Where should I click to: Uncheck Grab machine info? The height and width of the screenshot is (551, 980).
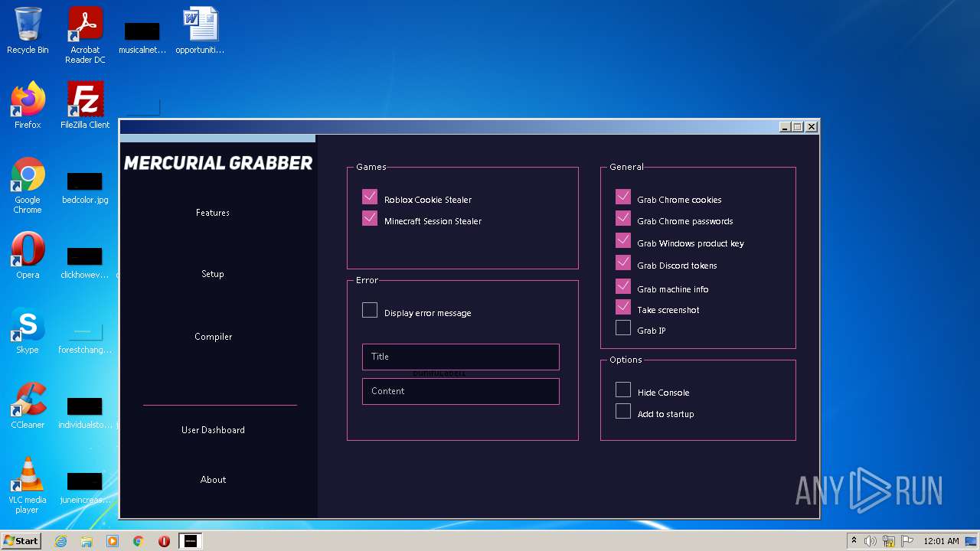click(x=623, y=286)
